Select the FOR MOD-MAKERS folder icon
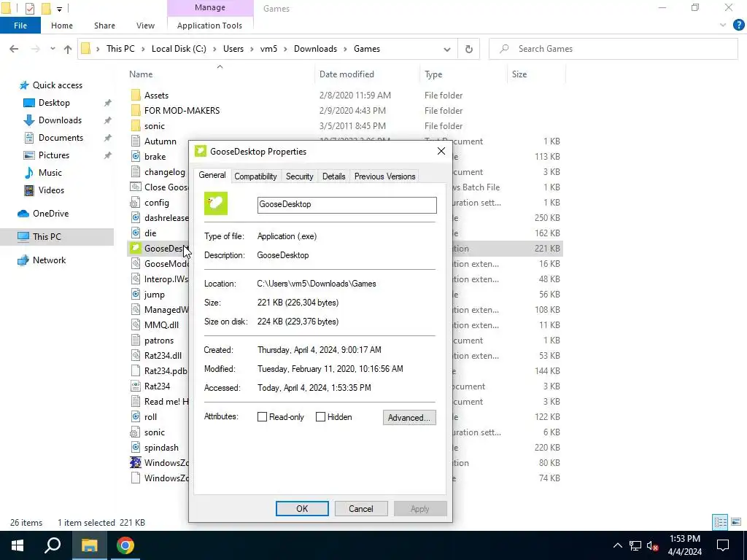Viewport: 747px width, 560px height. [x=136, y=111]
